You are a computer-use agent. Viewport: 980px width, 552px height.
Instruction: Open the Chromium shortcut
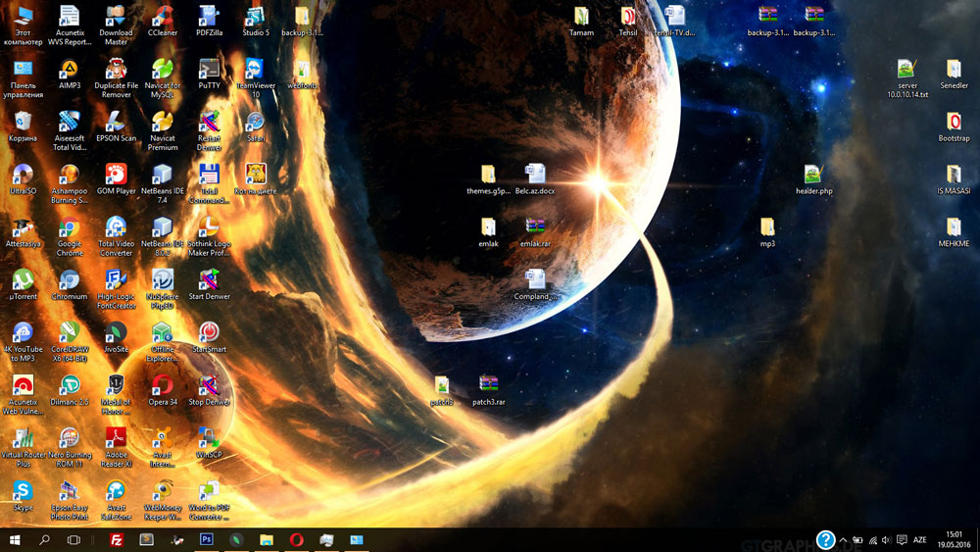click(70, 285)
